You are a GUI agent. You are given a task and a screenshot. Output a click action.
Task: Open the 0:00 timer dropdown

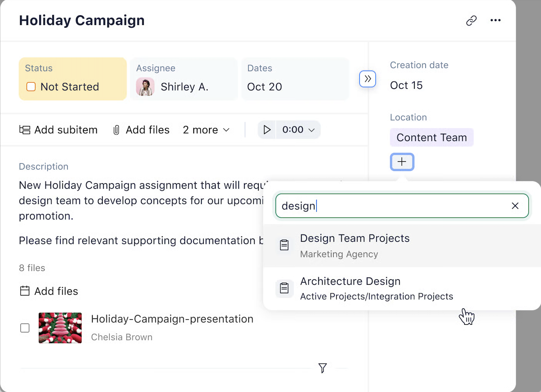coord(298,130)
